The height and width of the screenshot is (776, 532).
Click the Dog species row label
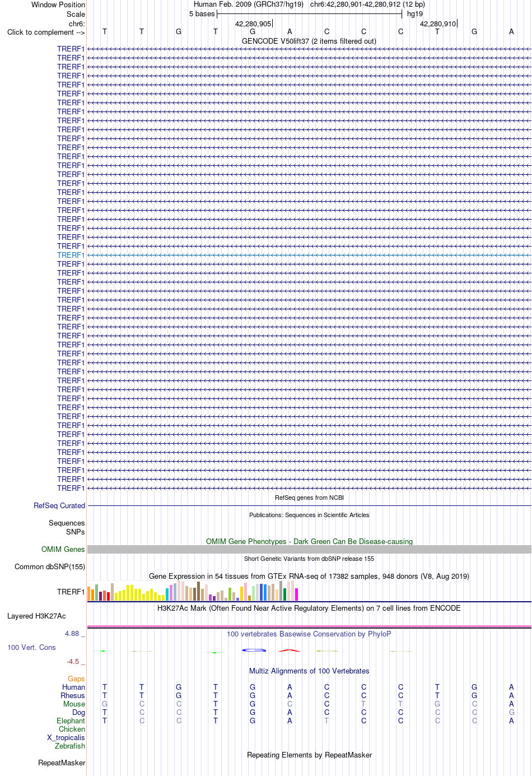(x=79, y=712)
